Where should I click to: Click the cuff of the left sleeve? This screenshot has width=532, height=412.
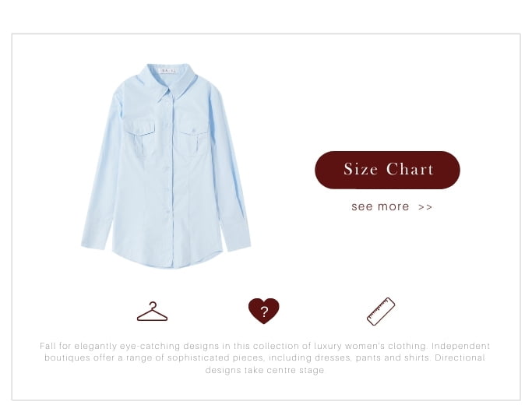(x=95, y=234)
